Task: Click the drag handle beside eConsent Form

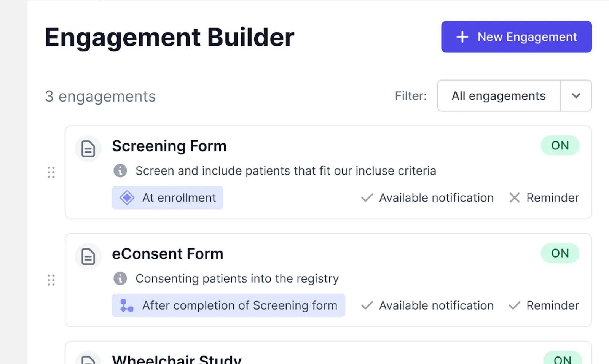Action: coord(51,280)
